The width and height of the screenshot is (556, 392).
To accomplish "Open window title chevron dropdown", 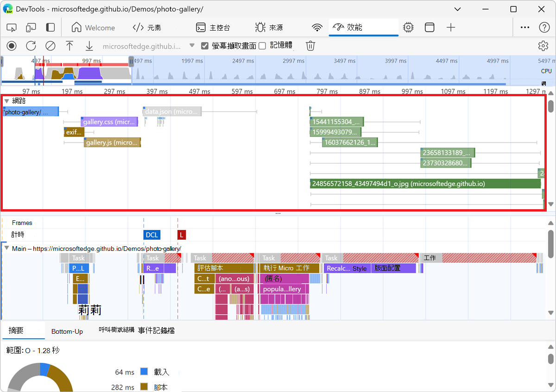I will click(x=458, y=9).
